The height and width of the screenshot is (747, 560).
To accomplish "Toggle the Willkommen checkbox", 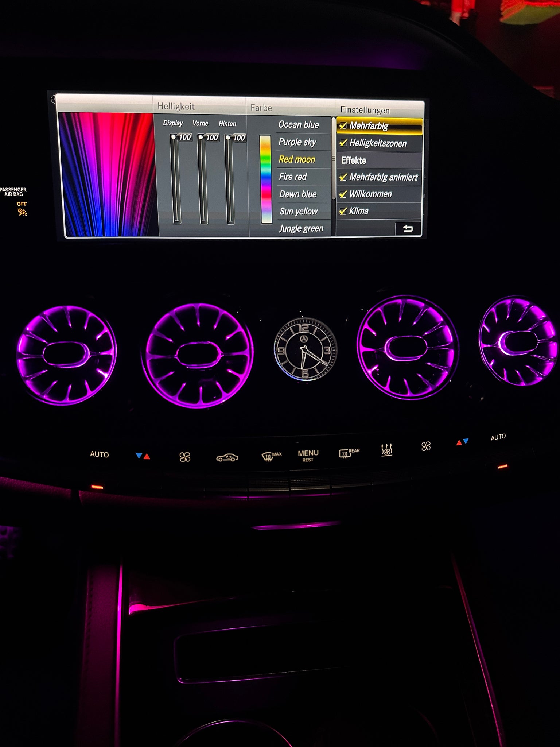I will [x=343, y=194].
